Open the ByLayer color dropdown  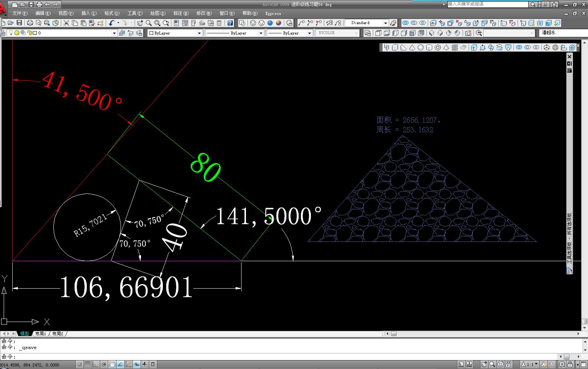(x=199, y=33)
